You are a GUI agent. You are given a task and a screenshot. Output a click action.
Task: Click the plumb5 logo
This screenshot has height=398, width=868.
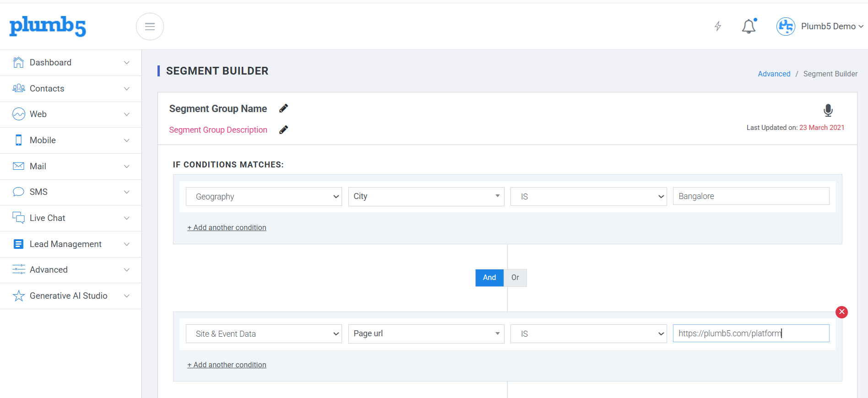click(48, 26)
